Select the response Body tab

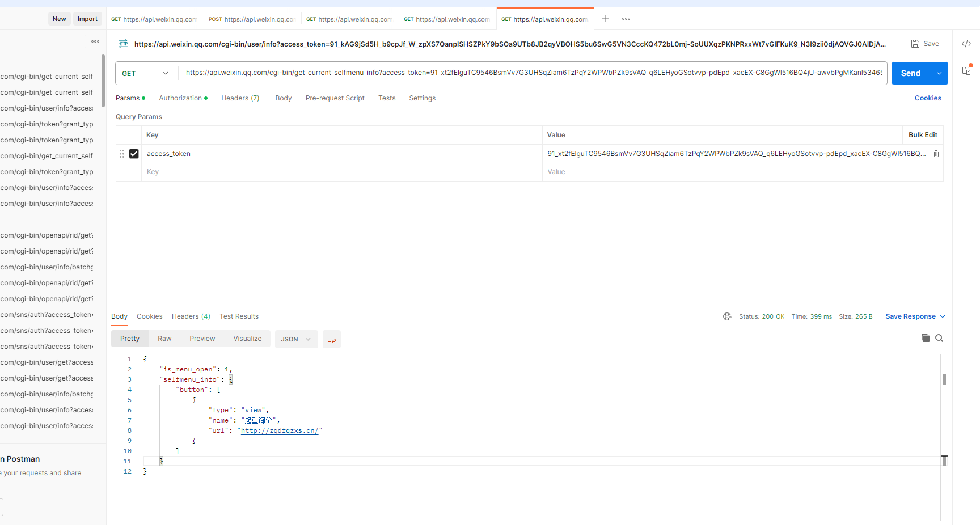pos(119,316)
